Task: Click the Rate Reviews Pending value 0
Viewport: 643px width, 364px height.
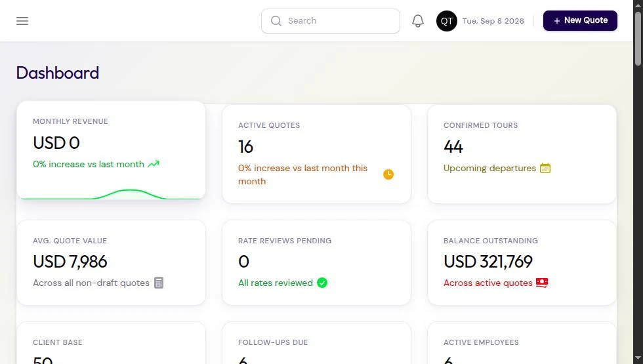Action: [243, 262]
